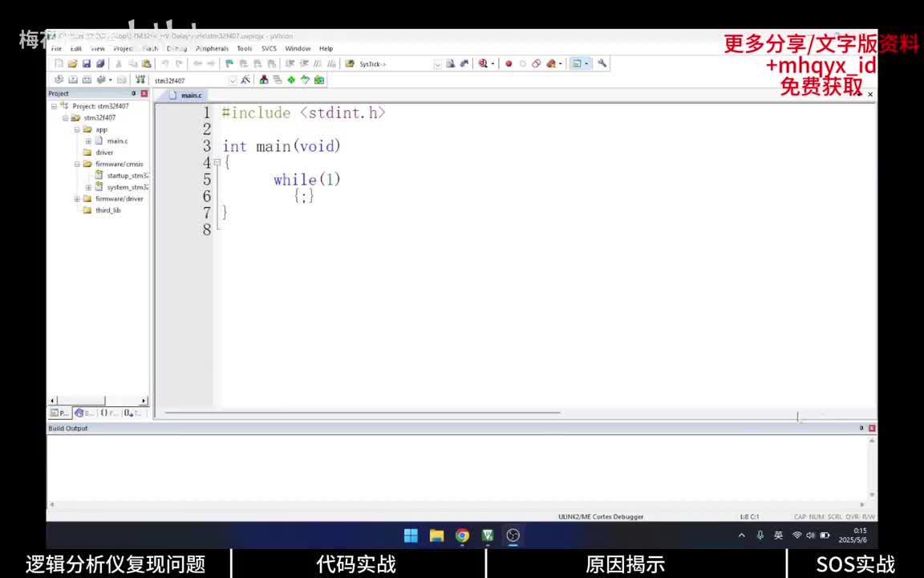Expand the firmware/driver folder
The width and height of the screenshot is (924, 578).
click(x=77, y=199)
